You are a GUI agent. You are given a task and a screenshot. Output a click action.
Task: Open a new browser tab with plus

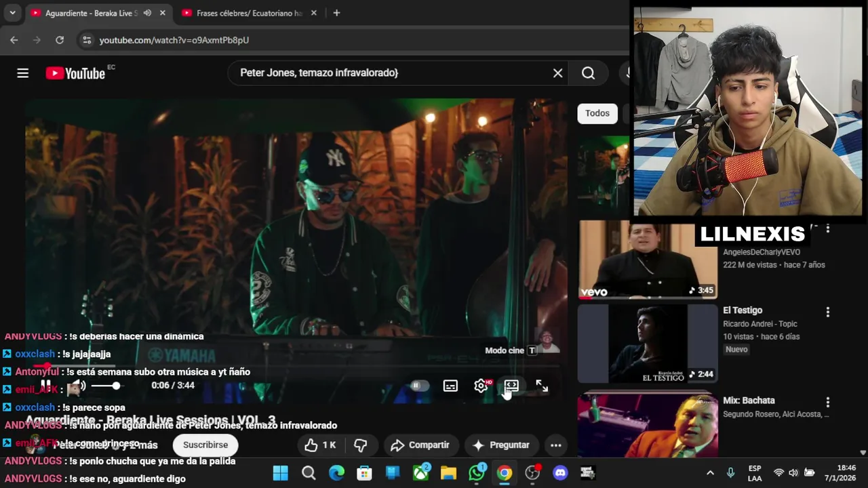(336, 13)
